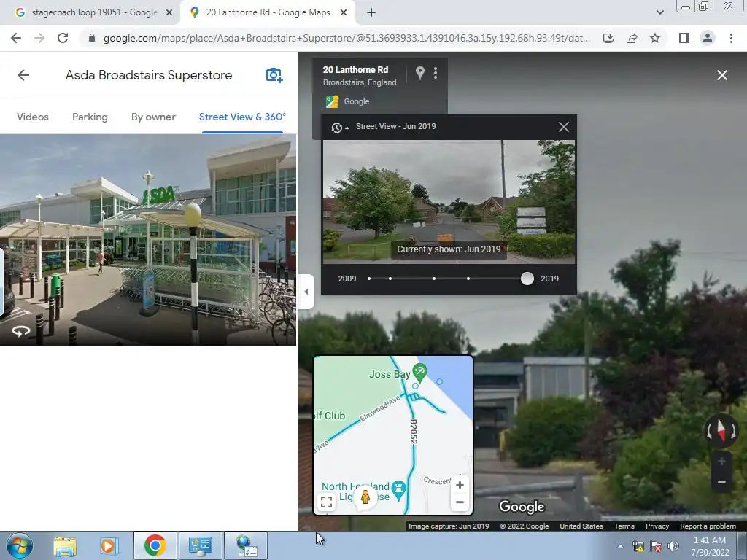
Task: Reload the page
Action: pos(63,38)
